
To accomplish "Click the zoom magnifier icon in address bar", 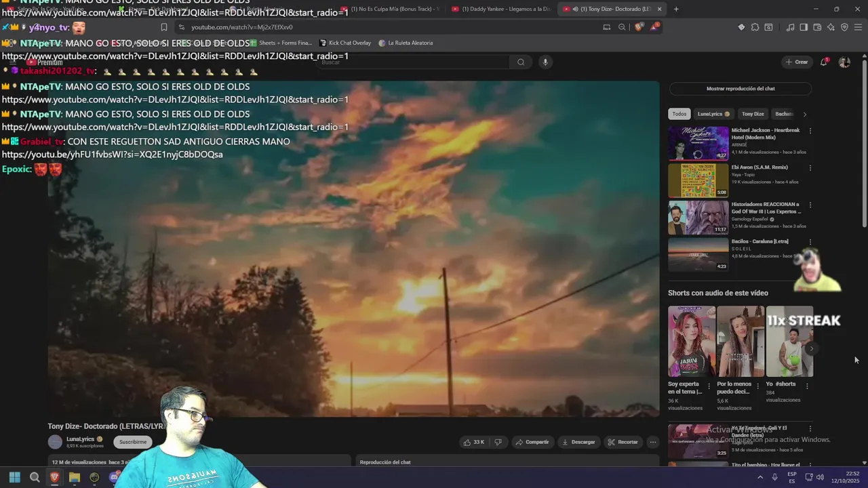I will pos(622,27).
